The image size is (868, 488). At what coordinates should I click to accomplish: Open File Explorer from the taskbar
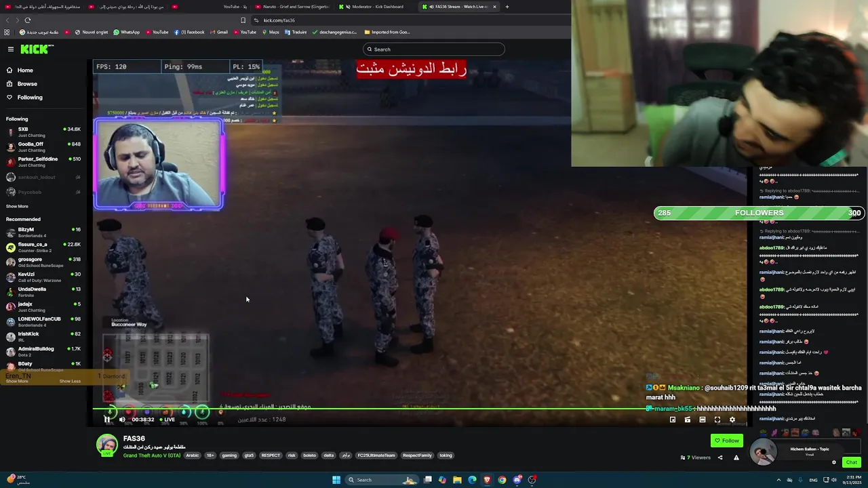click(457, 480)
